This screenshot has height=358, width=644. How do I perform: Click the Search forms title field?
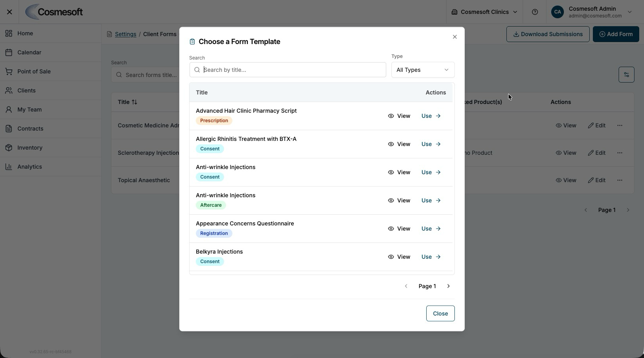(x=145, y=75)
